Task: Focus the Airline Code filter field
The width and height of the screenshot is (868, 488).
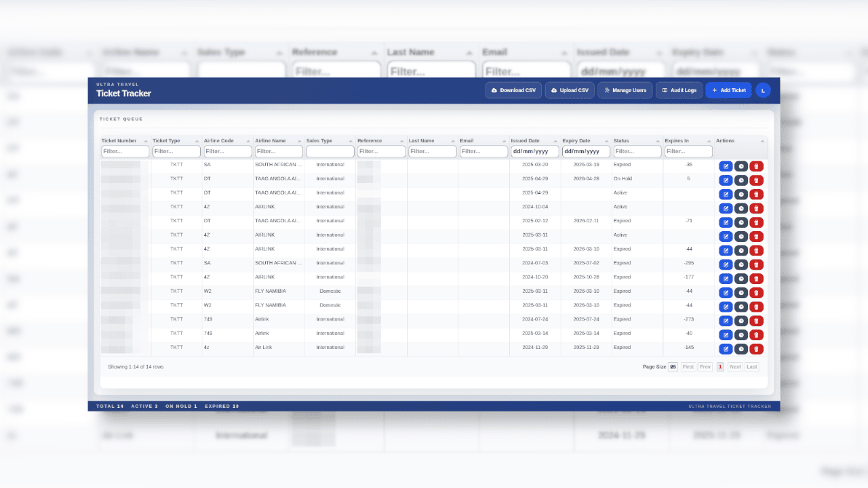Action: [228, 152]
